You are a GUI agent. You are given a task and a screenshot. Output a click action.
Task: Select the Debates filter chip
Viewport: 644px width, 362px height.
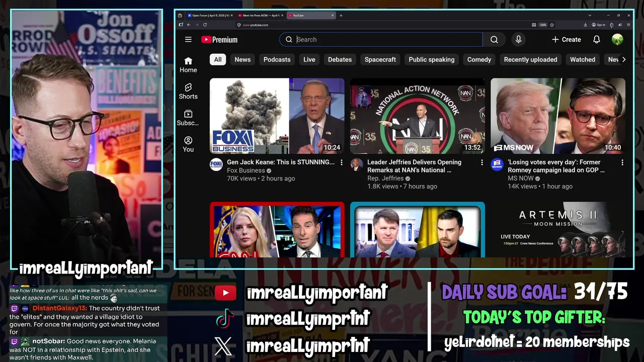tap(340, 59)
